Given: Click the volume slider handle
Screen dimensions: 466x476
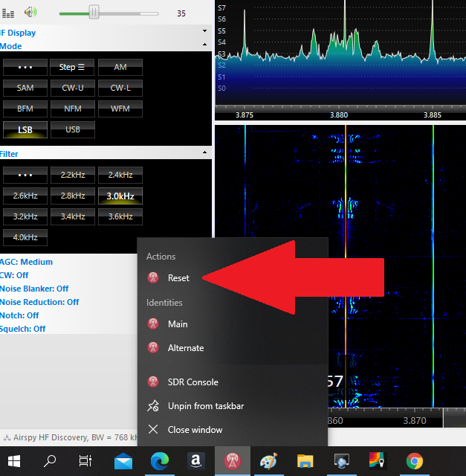Looking at the screenshot, I should tap(94, 12).
